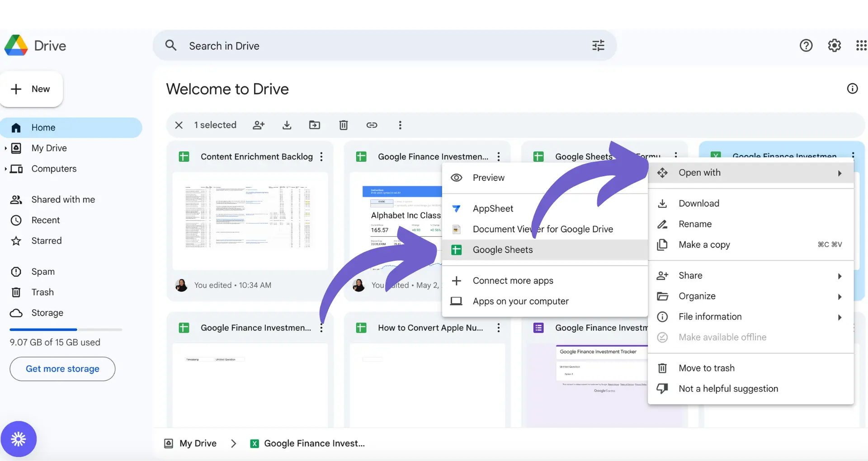The image size is (868, 461).
Task: Expand the File information submenu arrow
Action: [x=840, y=317]
